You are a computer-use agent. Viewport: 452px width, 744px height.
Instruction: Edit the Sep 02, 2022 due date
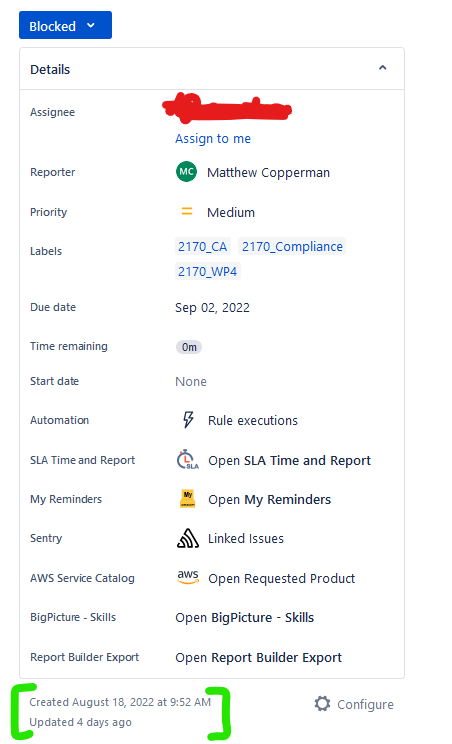[212, 307]
